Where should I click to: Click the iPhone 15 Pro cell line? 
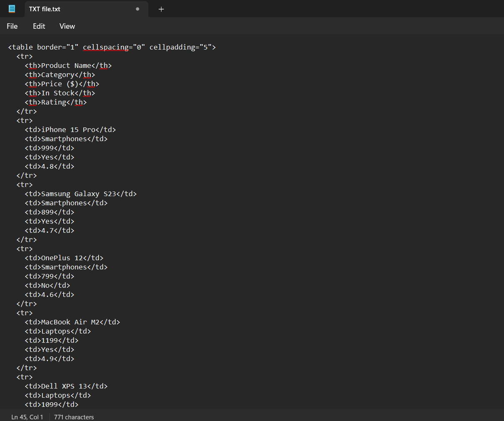click(x=70, y=130)
